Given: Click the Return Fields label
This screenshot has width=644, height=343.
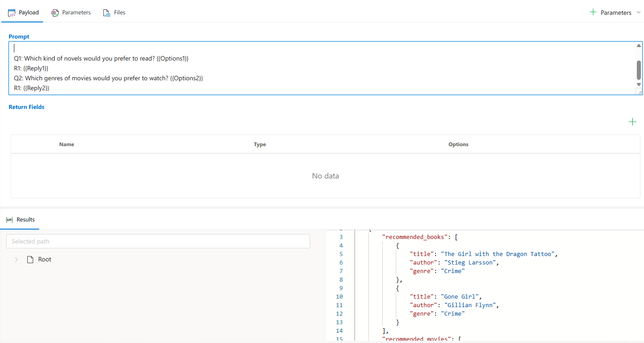Looking at the screenshot, I should pos(26,107).
